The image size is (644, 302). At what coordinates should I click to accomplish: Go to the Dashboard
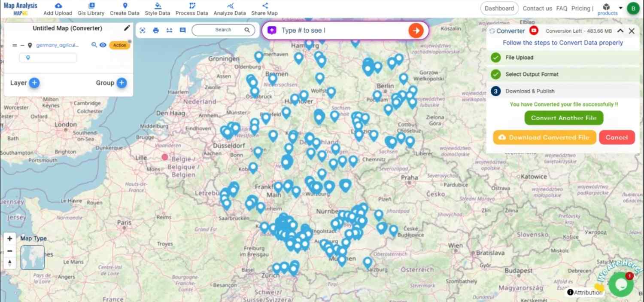point(499,8)
